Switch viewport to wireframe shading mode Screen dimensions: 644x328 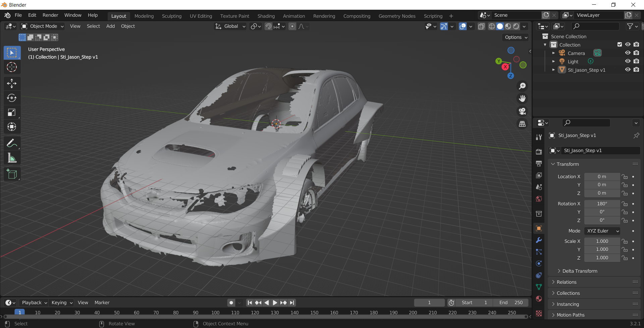coord(491,26)
